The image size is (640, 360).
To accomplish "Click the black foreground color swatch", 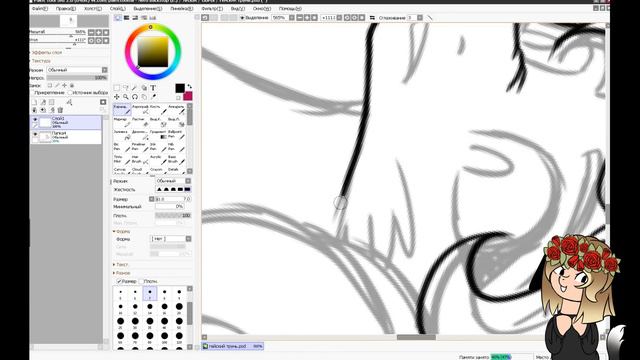I will tap(180, 88).
